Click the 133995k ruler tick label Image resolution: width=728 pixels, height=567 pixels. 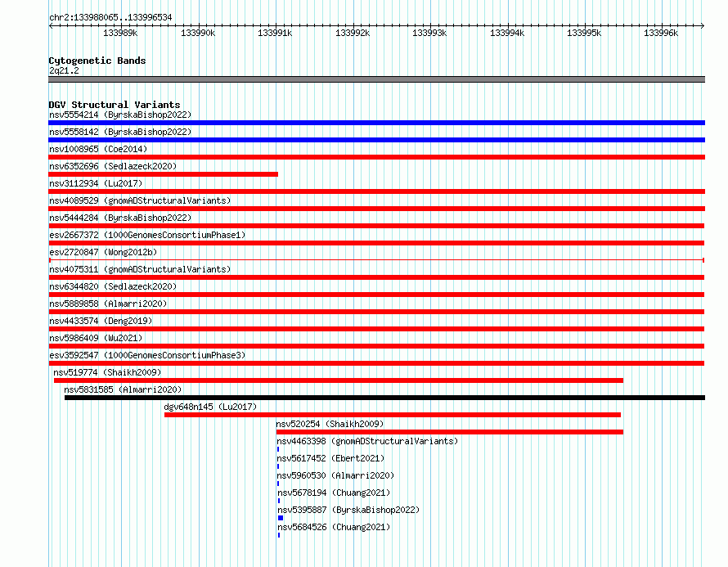coord(584,33)
